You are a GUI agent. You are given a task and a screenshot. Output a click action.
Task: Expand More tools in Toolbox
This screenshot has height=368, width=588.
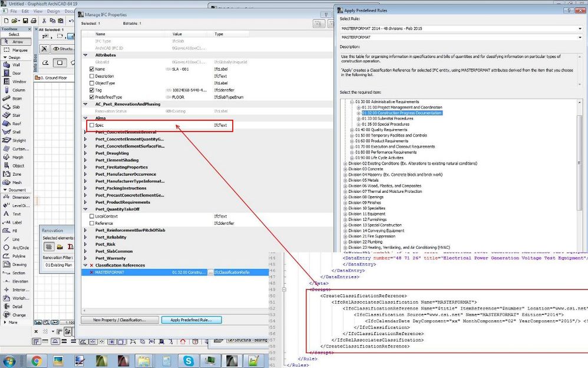tap(13, 323)
